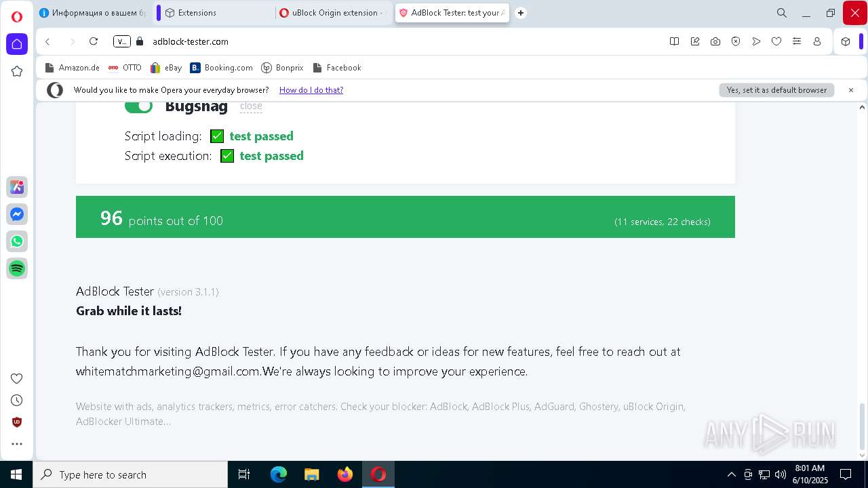Open eBay bookmark
Screen dimensions: 868x488
[166, 68]
